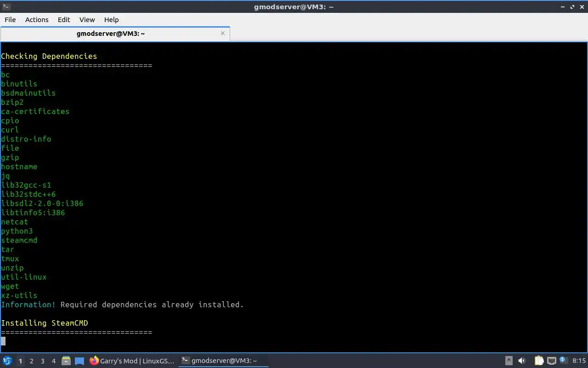588x368 pixels.
Task: Maximize the terminal window
Action: tap(572, 6)
